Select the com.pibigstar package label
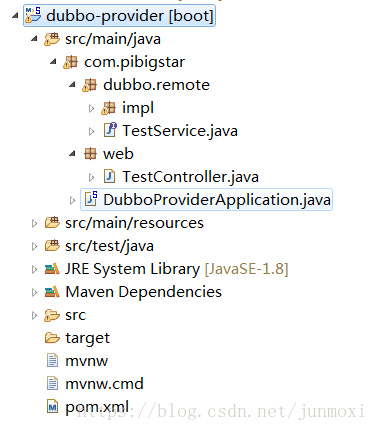The image size is (378, 431). tap(134, 62)
